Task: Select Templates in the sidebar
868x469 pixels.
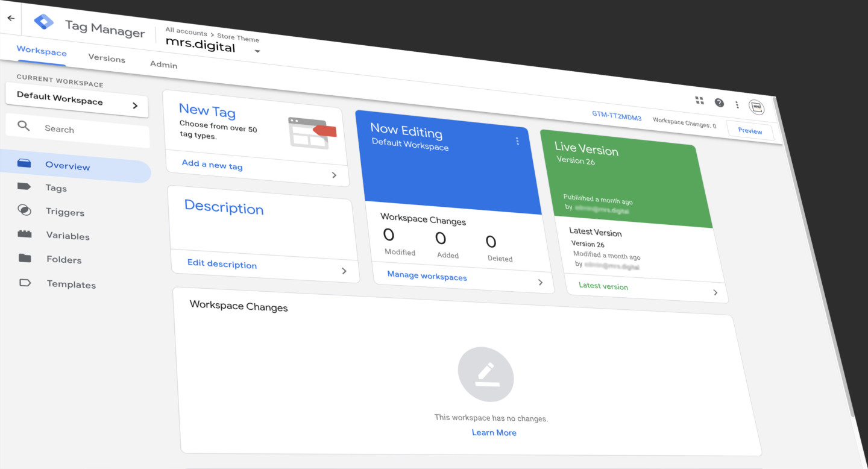Action: tap(71, 284)
